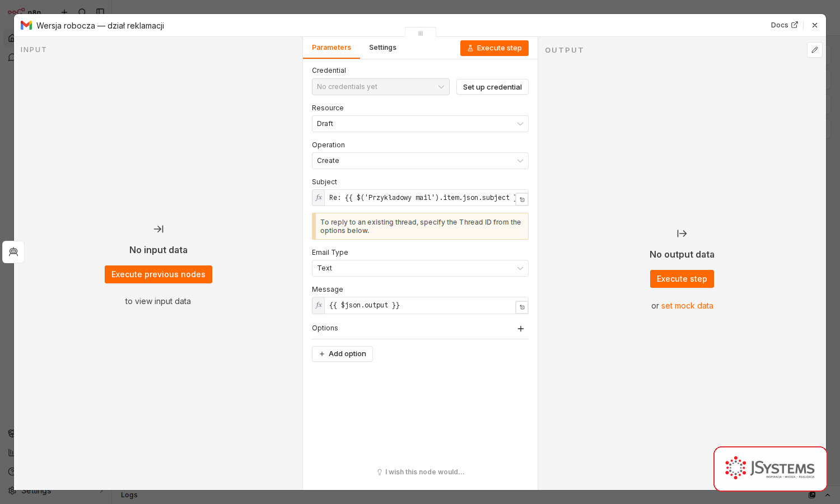
Task: Open the Email Type dropdown
Action: point(420,268)
